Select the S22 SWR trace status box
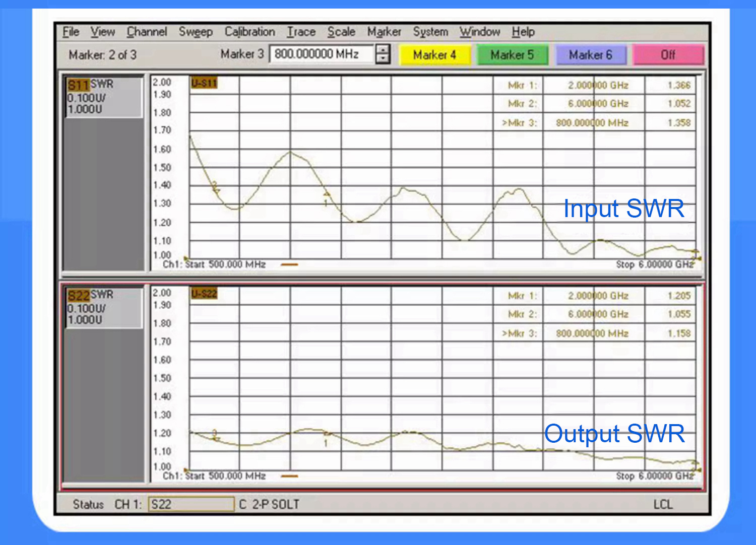The image size is (756, 545). point(103,307)
